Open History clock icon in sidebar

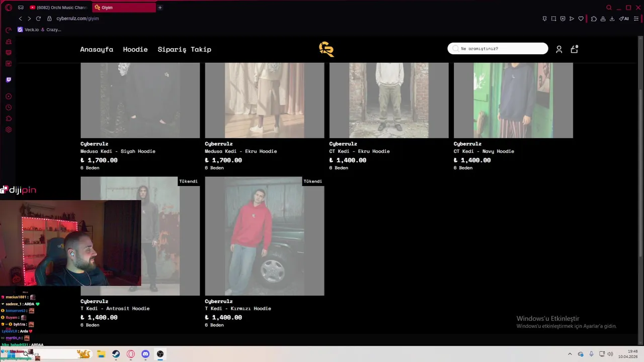tap(9, 108)
